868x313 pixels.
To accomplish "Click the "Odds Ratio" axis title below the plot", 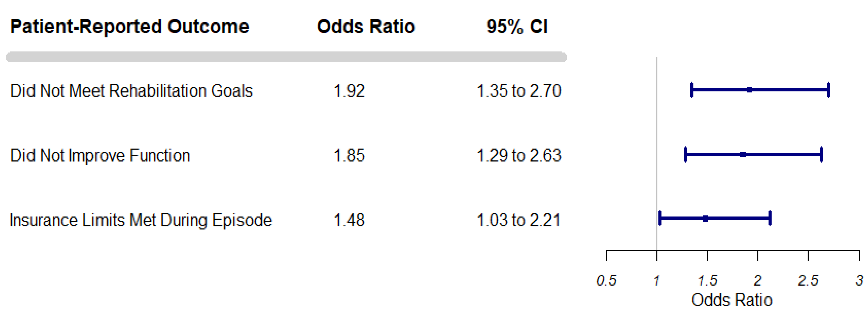I will (732, 300).
